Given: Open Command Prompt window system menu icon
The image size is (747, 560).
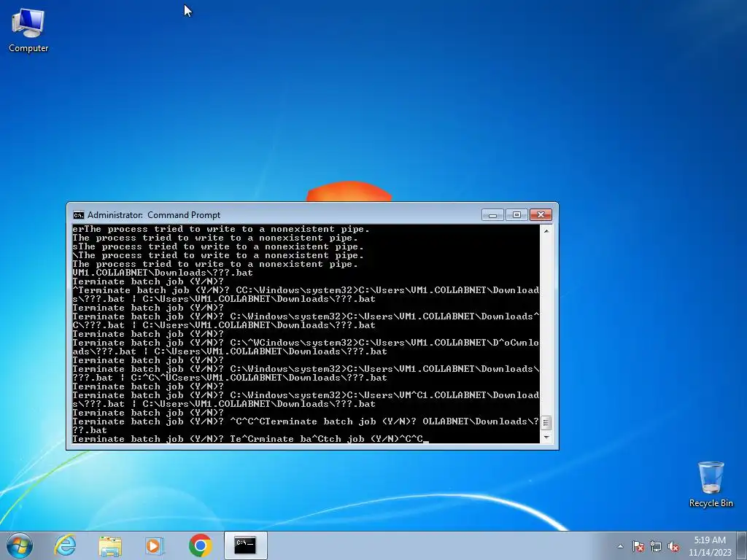Looking at the screenshot, I should click(79, 215).
